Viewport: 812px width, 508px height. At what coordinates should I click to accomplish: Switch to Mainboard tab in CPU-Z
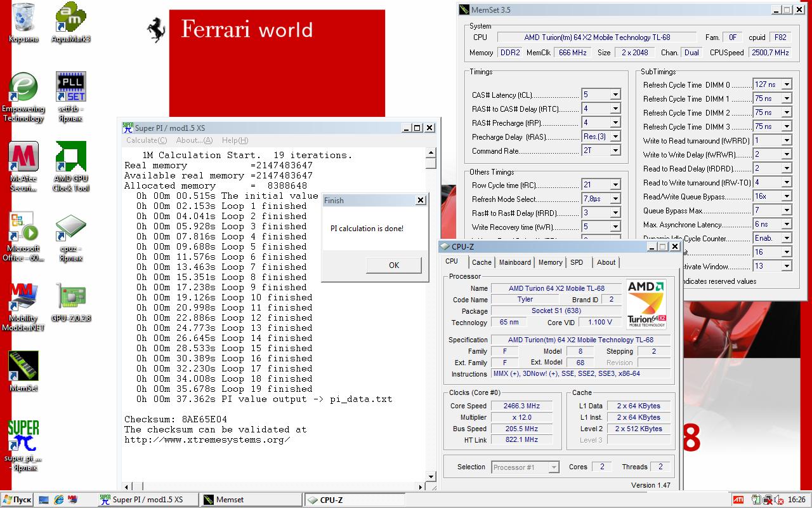[515, 262]
